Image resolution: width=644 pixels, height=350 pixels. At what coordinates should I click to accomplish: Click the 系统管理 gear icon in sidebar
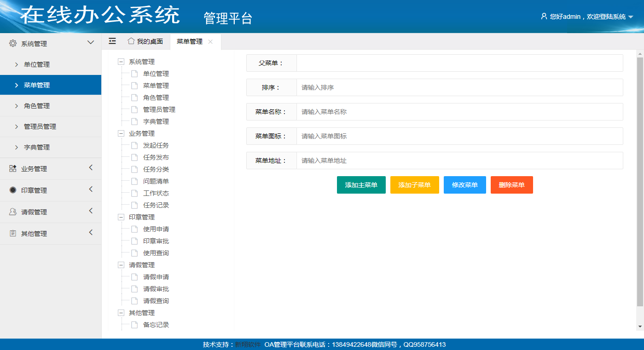13,44
